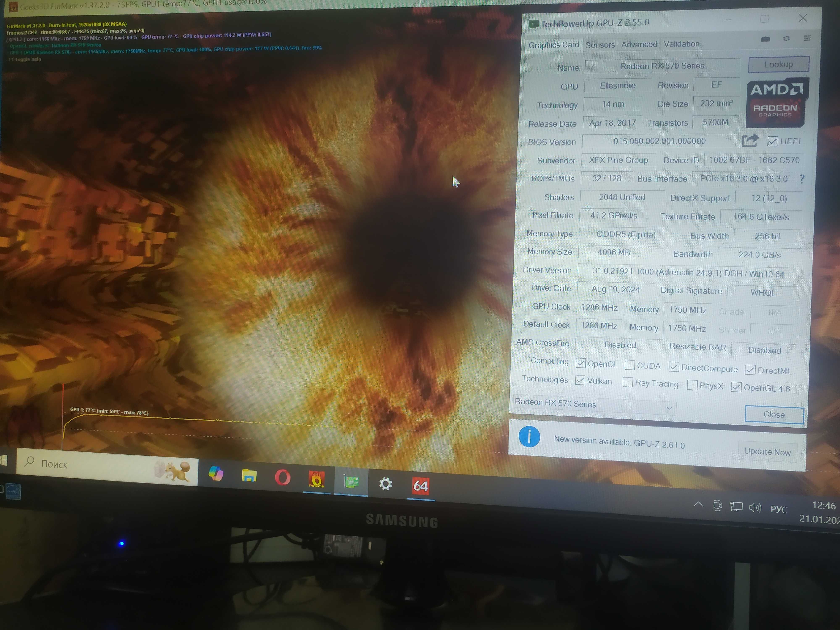The image size is (840, 630).
Task: Click the BIOS export share icon
Action: point(750,140)
